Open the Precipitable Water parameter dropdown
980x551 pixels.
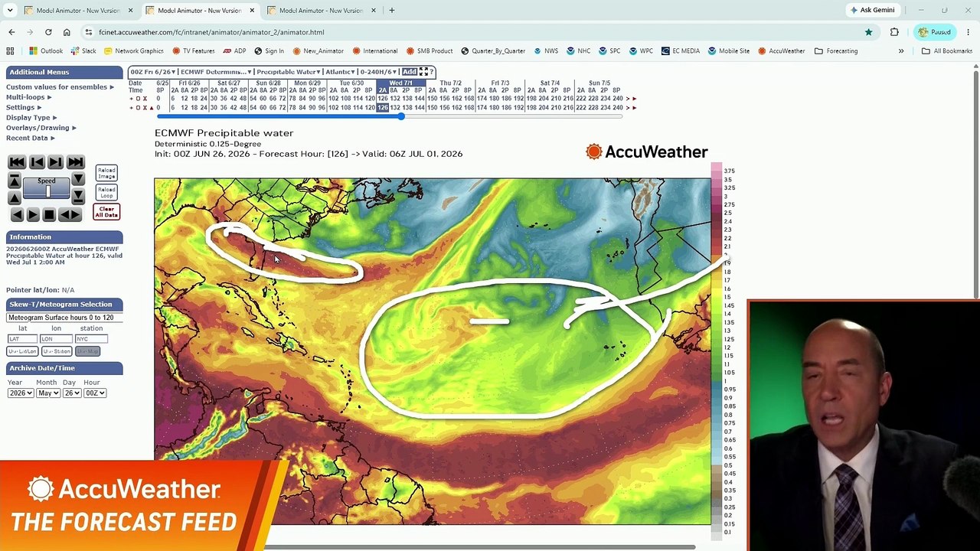coord(288,72)
